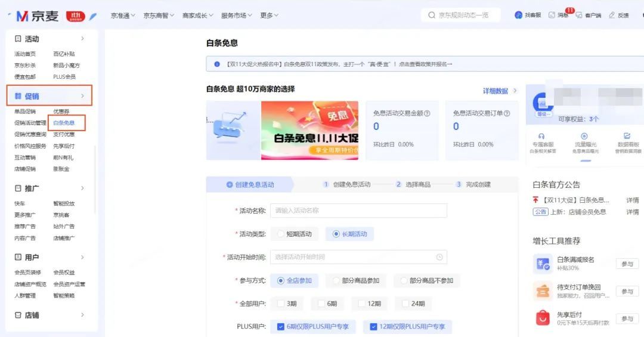Check the 24期 installment checkbox
The image size is (644, 337).
[405, 303]
